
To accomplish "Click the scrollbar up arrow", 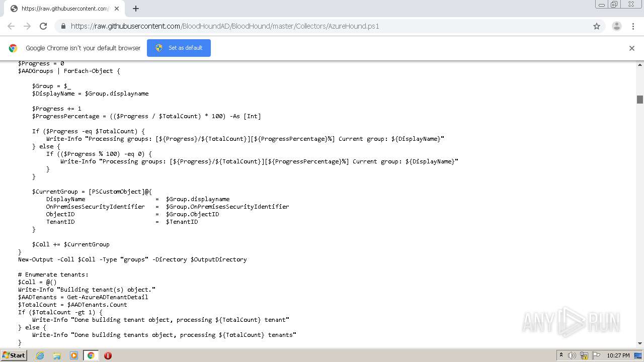I will 640,64.
